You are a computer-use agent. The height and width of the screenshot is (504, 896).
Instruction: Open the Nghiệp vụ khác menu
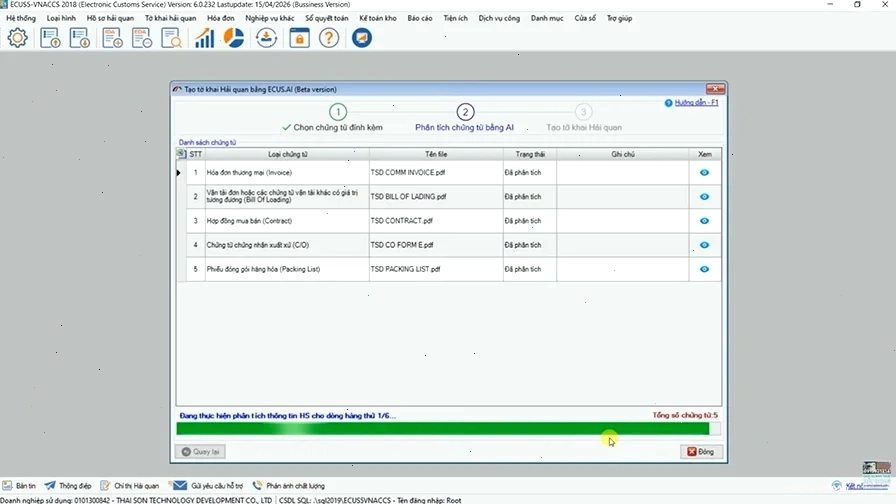[270, 18]
